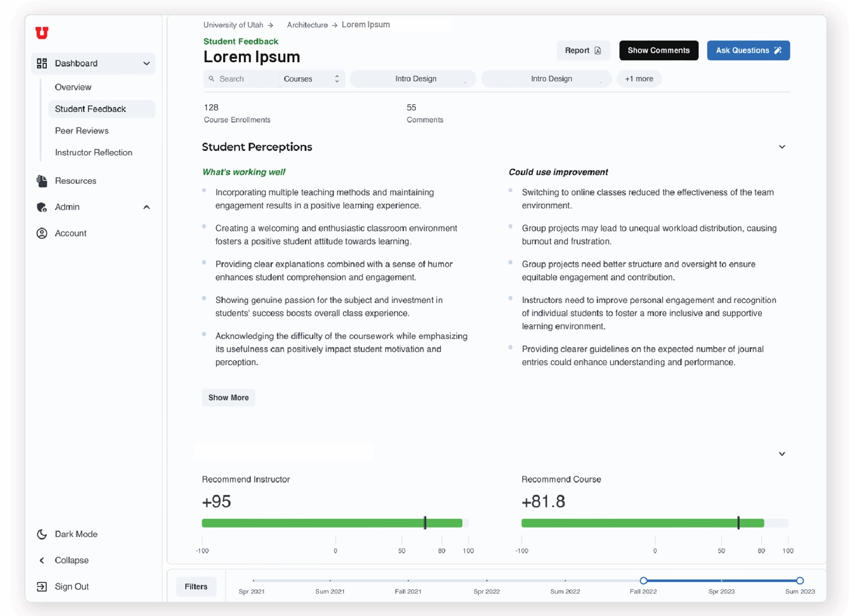
Task: Open the Courses dropdown selector
Action: click(x=312, y=79)
